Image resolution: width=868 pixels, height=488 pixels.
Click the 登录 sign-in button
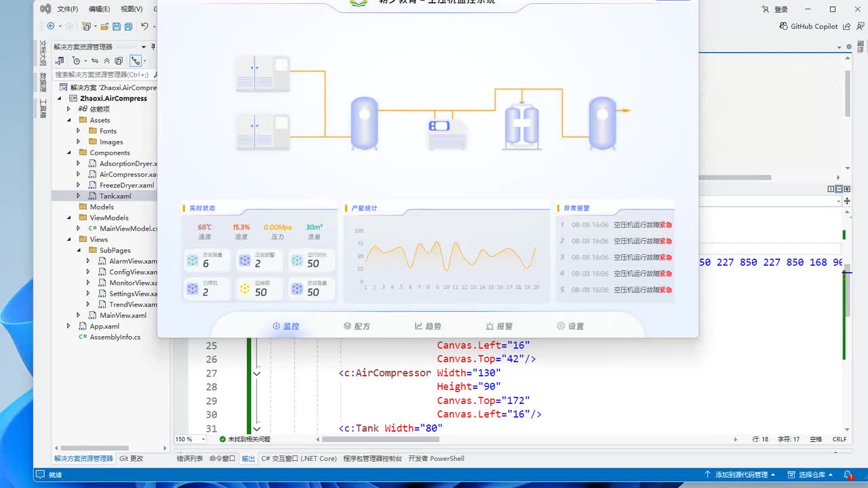pyautogui.click(x=775, y=9)
